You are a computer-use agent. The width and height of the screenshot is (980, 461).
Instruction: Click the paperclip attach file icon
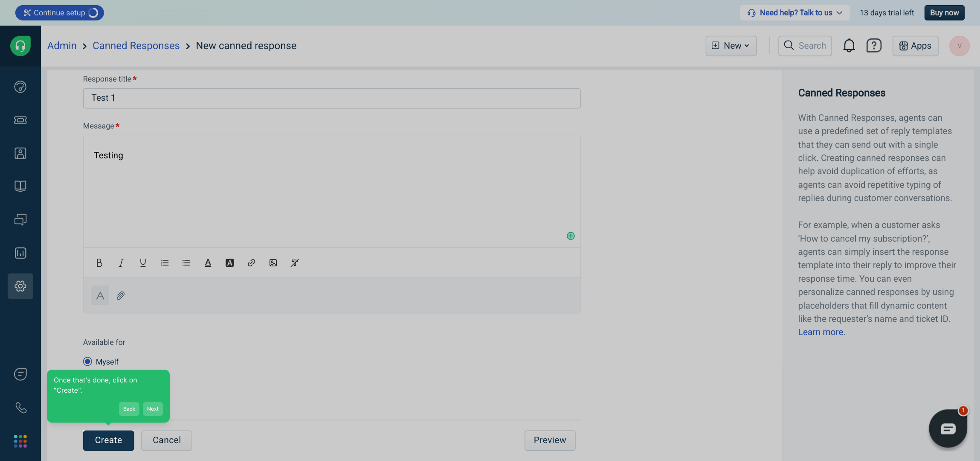tap(121, 295)
